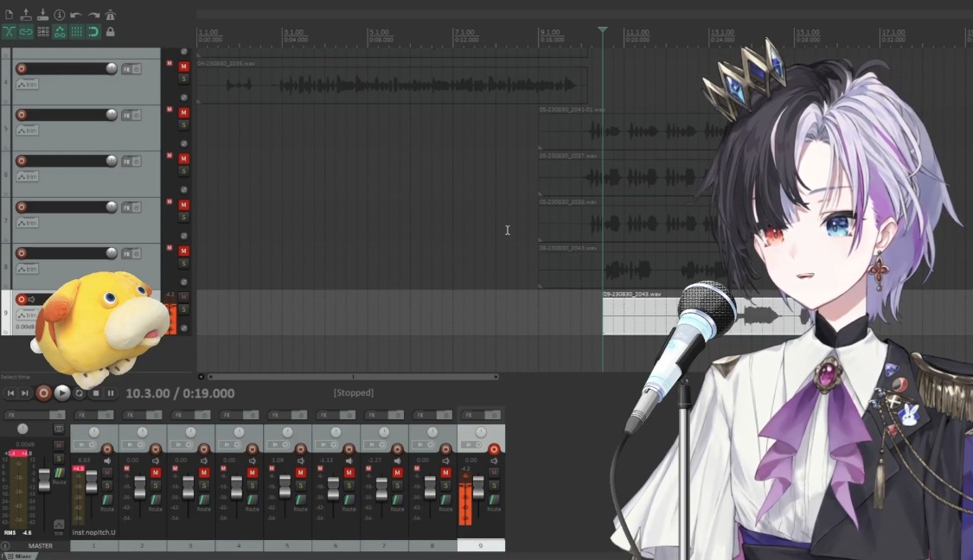This screenshot has height=560, width=973.
Task: Arm track 6 for recording
Action: coord(21,161)
